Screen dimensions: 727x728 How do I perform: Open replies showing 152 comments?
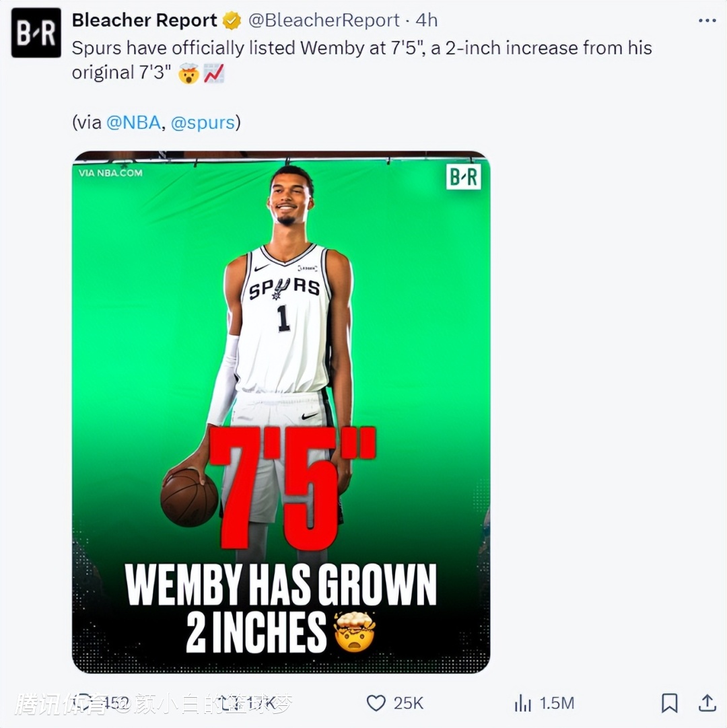click(84, 703)
